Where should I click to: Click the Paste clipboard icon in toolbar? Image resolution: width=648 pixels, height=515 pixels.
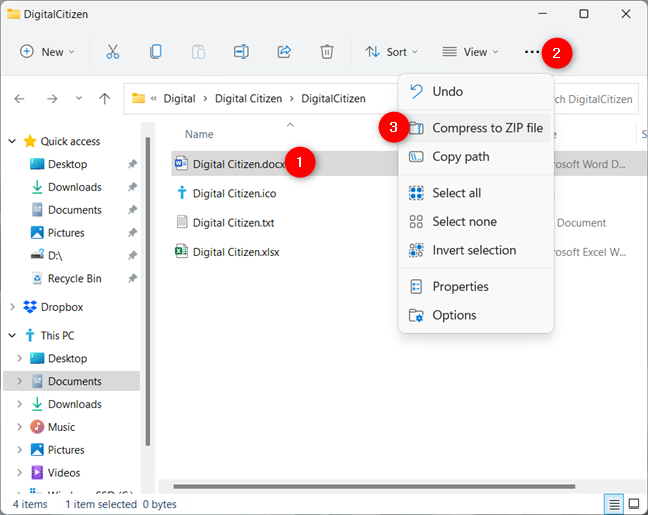point(198,52)
